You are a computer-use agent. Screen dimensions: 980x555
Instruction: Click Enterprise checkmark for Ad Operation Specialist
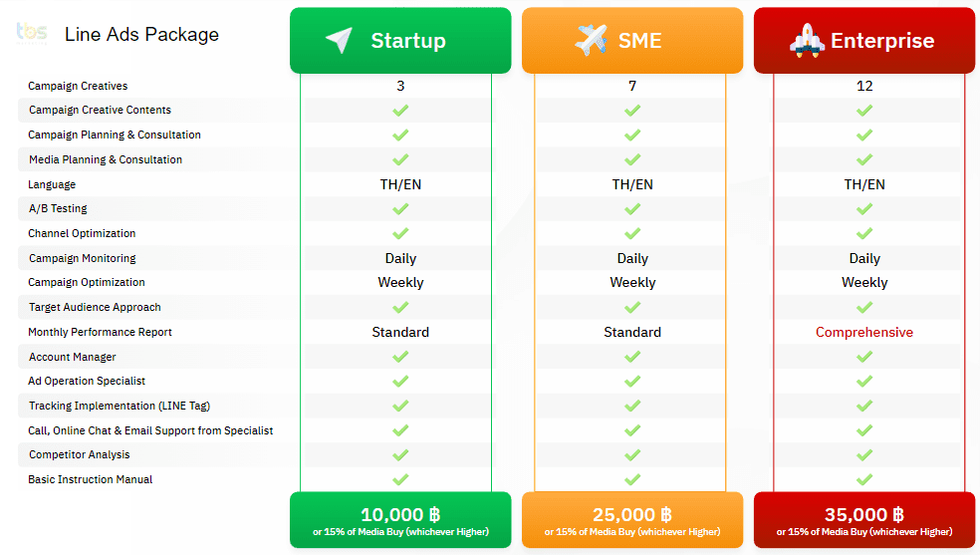[864, 381]
